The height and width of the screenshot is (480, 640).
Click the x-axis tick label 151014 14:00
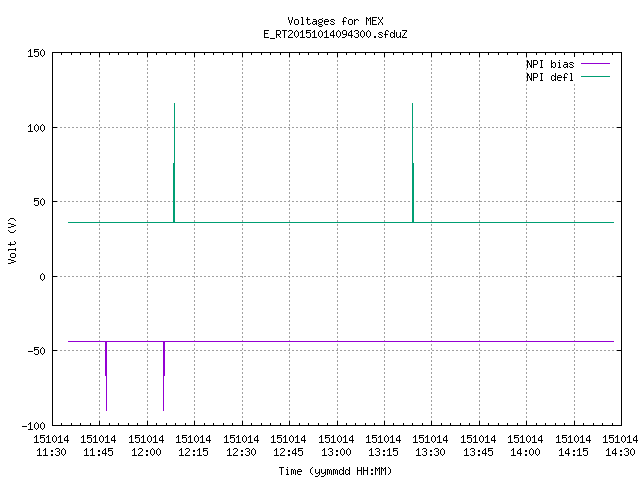tap(525, 446)
